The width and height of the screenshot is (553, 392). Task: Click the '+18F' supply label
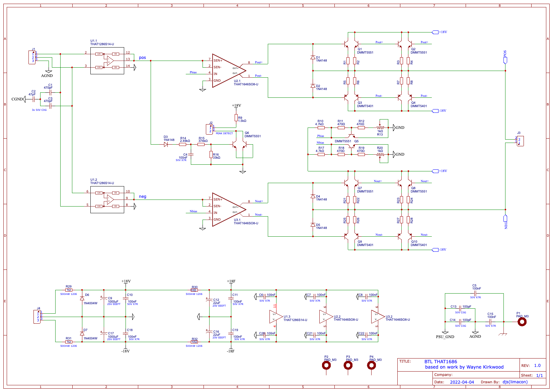pyautogui.click(x=231, y=282)
